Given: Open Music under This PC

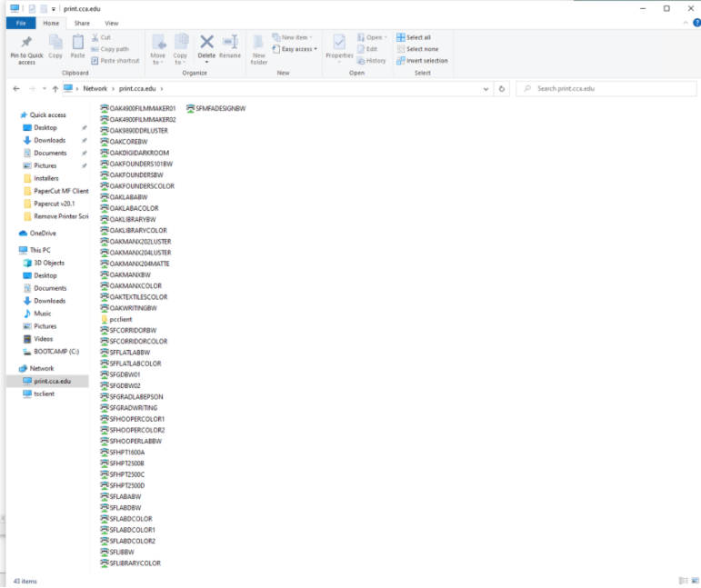Looking at the screenshot, I should (43, 314).
